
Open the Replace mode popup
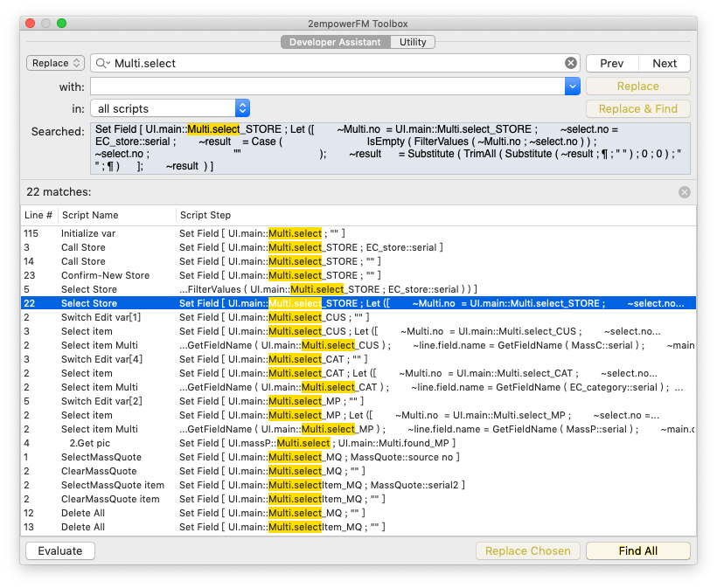point(56,63)
